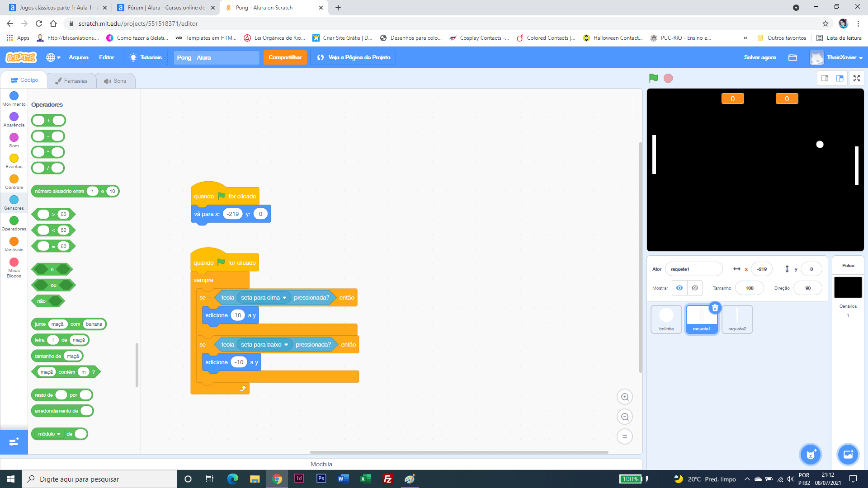Switch to the Código tab
The width and height of the screenshot is (868, 488).
pyautogui.click(x=24, y=80)
